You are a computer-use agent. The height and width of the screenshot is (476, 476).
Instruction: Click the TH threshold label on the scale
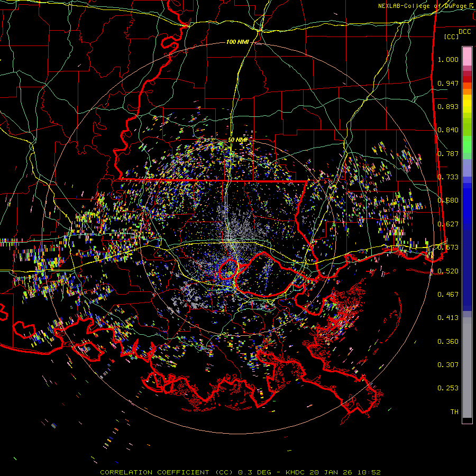click(x=454, y=412)
